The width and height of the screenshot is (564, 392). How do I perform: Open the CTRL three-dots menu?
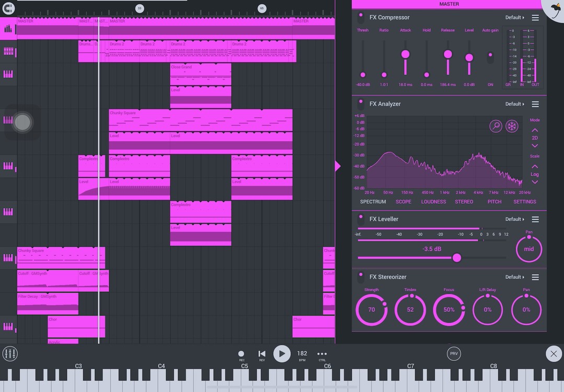coord(322,354)
